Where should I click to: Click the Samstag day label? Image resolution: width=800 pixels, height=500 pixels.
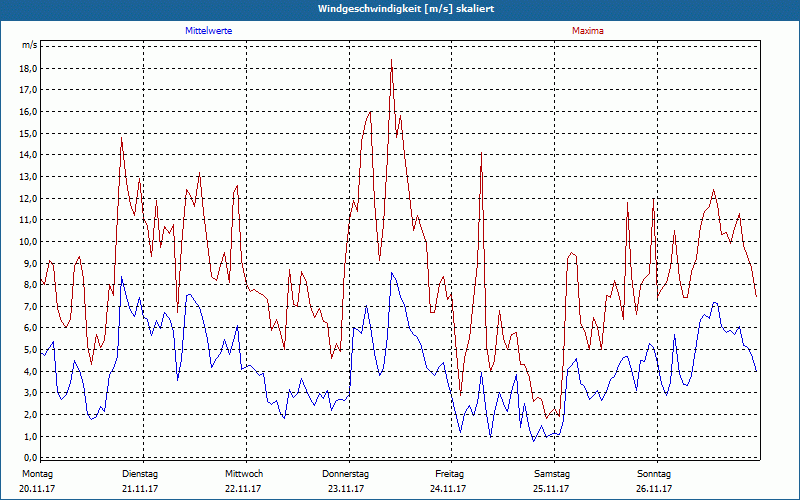pyautogui.click(x=552, y=474)
